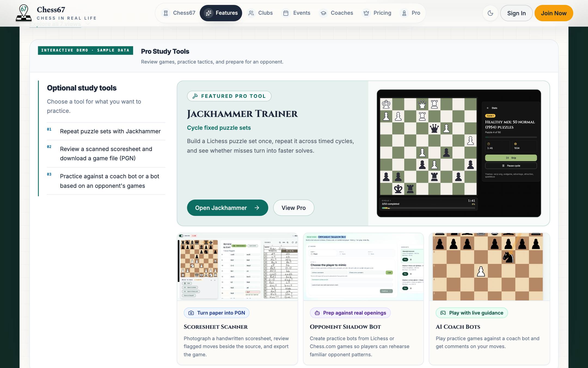Click the Featured Pro Tool hammer icon
The width and height of the screenshot is (588, 368).
click(x=195, y=96)
